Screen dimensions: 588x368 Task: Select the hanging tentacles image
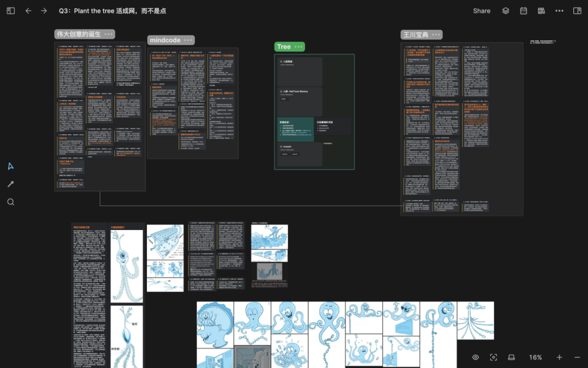pyautogui.click(x=475, y=321)
